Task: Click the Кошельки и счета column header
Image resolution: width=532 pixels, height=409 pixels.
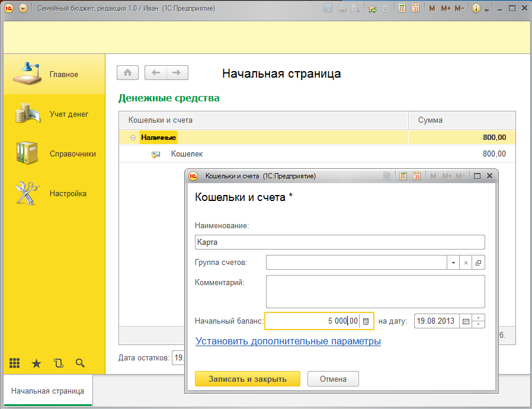Action: coord(263,120)
